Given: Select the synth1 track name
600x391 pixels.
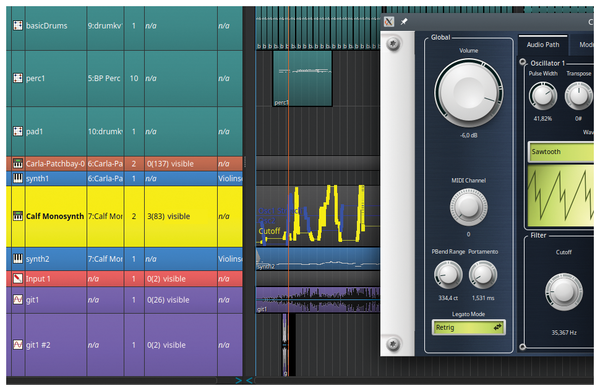Looking at the screenshot, I should pyautogui.click(x=38, y=178).
